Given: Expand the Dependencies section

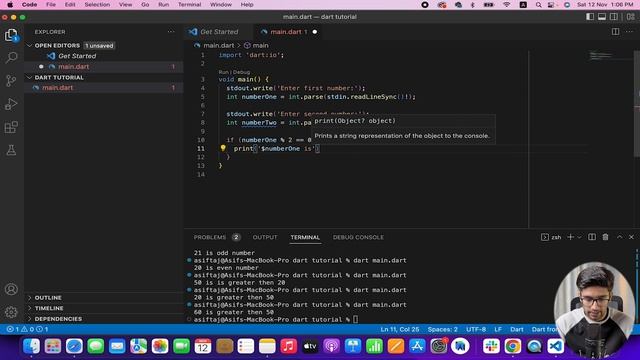Looking at the screenshot, I should [58, 319].
